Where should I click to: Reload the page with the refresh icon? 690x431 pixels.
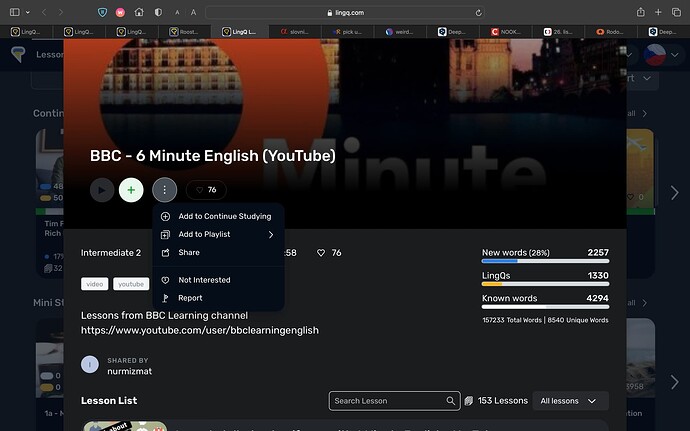(x=478, y=13)
